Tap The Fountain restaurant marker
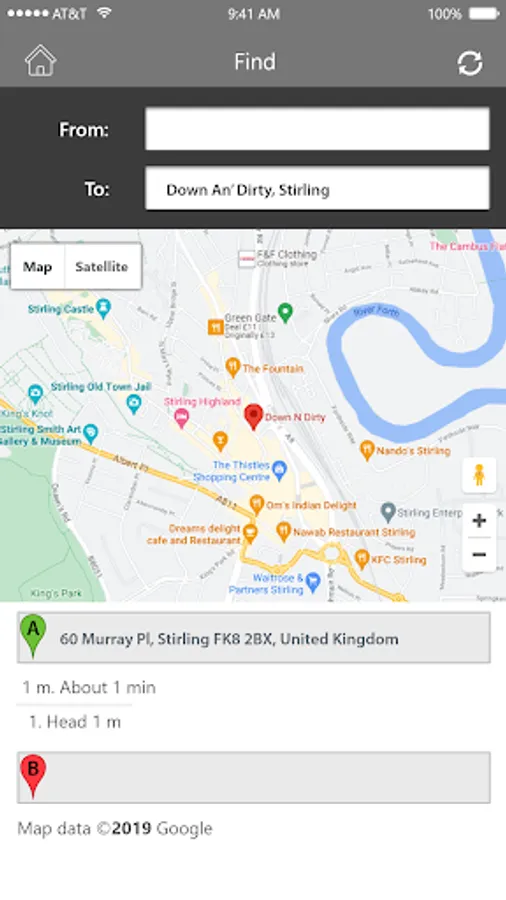 tap(232, 367)
